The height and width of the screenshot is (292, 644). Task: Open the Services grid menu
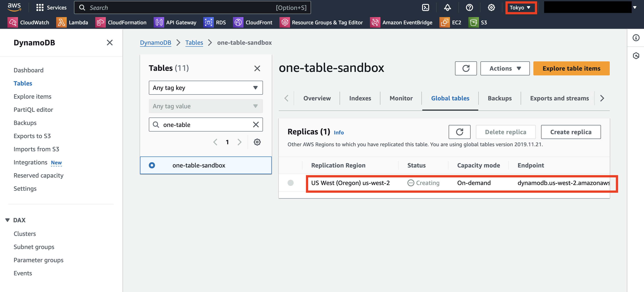(51, 7)
